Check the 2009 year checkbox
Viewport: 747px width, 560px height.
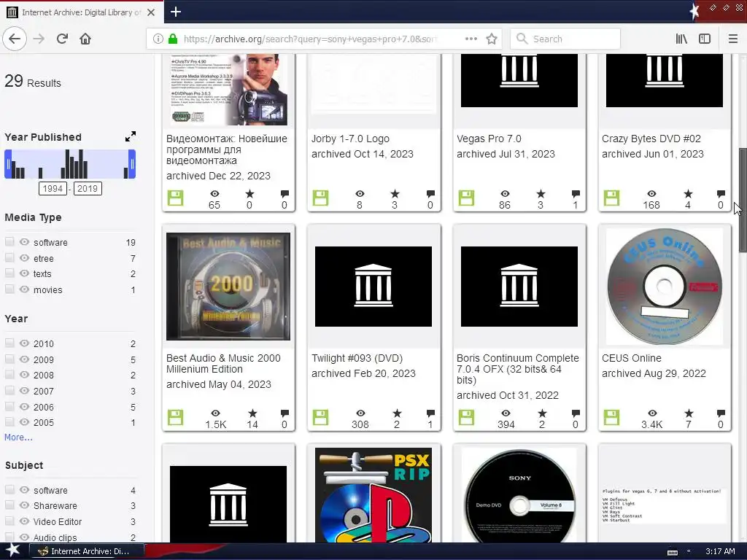[x=9, y=359]
